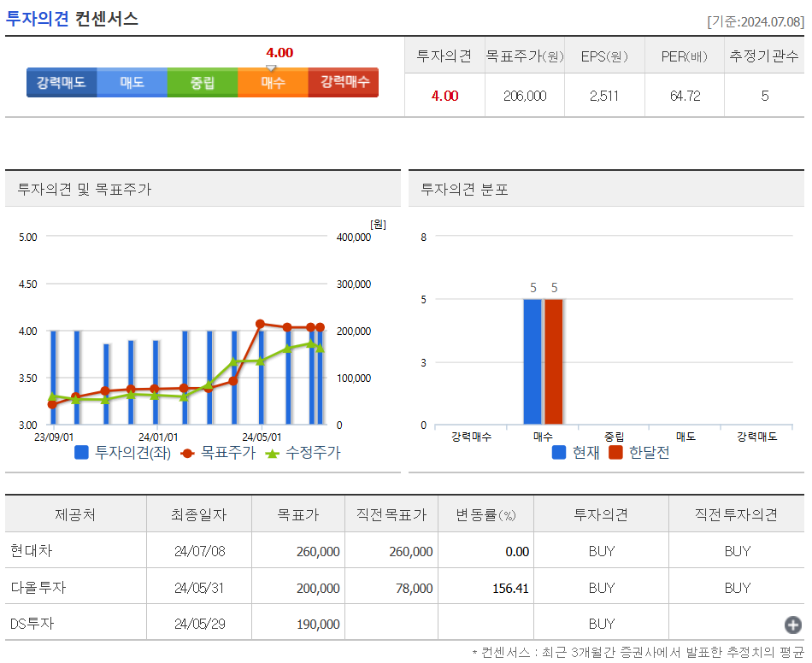Click the 투자의견 컨센서스 title
This screenshot has width=812, height=663.
tap(72, 19)
